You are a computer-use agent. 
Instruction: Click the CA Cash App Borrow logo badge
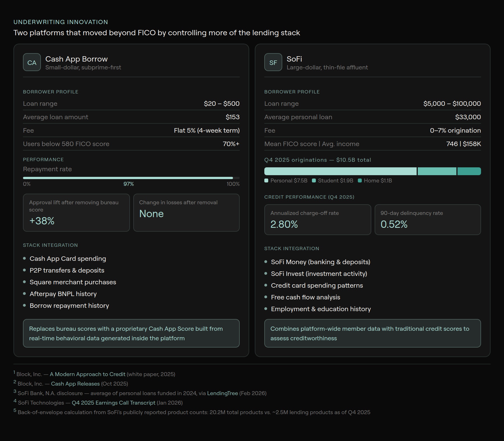tap(32, 62)
